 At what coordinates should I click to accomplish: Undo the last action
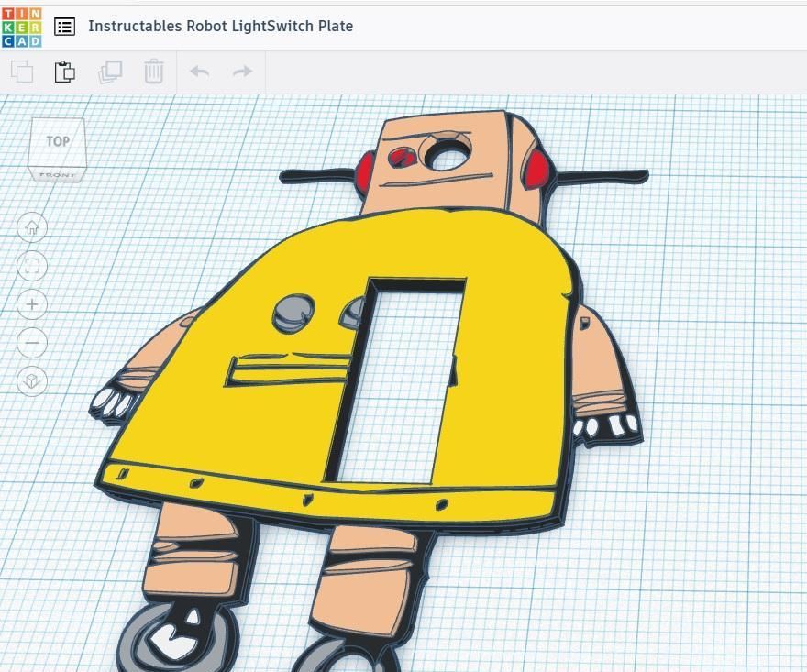(x=199, y=71)
